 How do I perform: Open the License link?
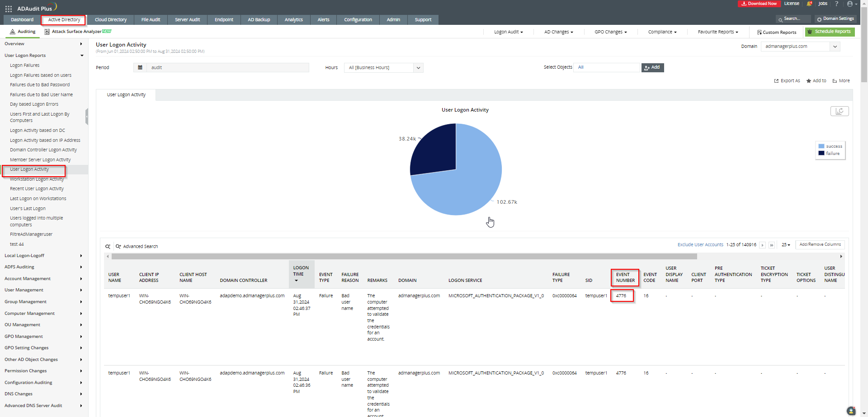click(x=792, y=4)
